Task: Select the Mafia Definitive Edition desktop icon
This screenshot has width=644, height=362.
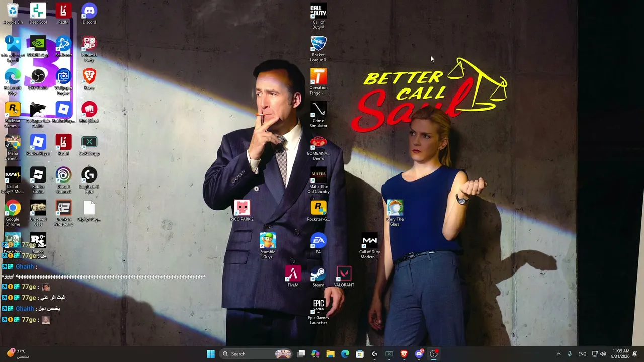Action: 13,148
